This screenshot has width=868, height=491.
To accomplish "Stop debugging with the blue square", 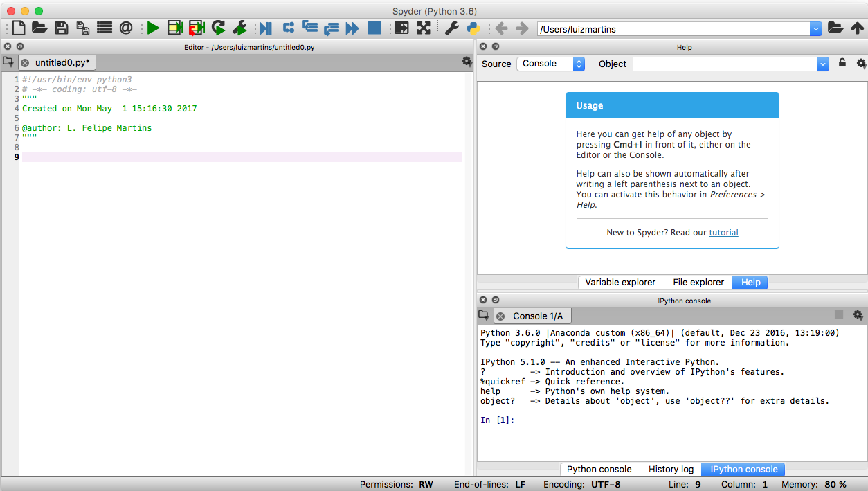I will pos(374,28).
